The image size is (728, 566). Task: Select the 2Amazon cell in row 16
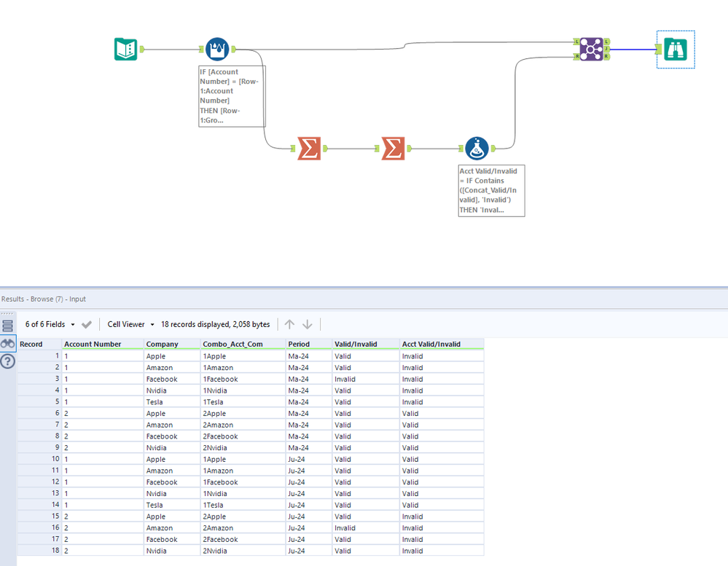[243, 528]
